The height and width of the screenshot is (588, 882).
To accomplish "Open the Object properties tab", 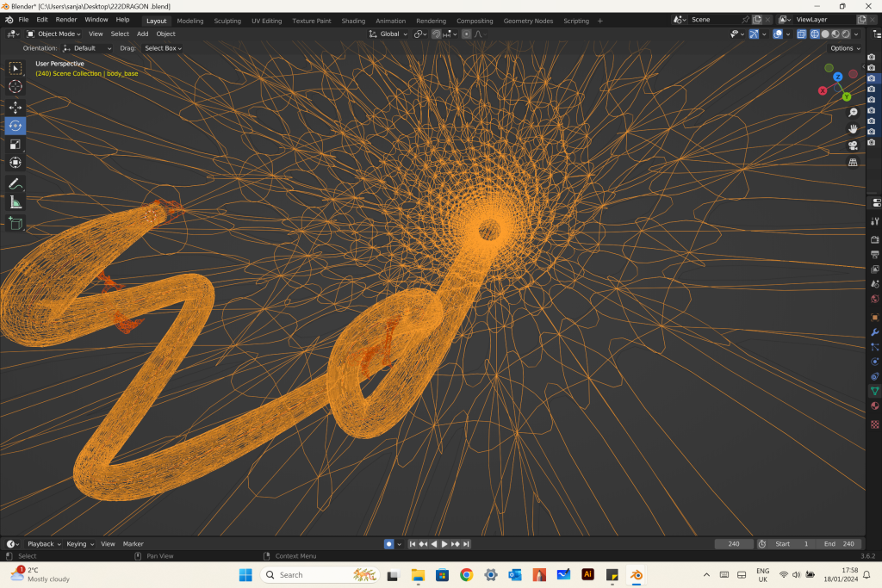I will [875, 318].
